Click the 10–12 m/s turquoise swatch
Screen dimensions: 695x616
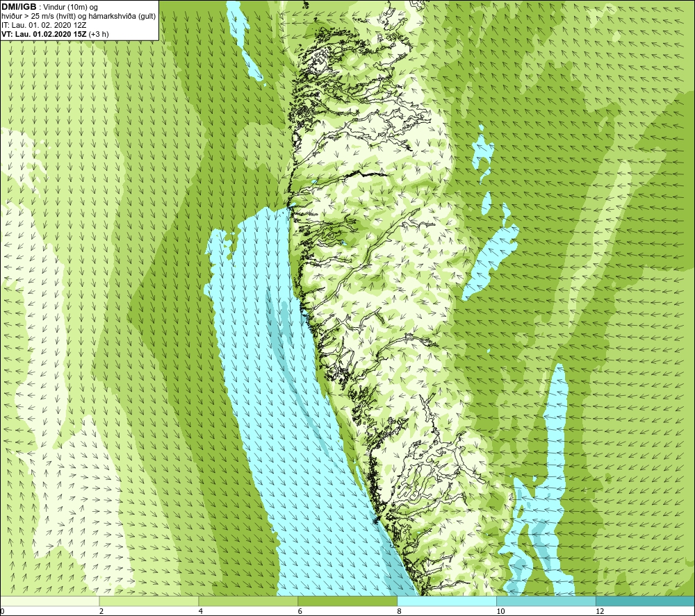click(x=546, y=601)
